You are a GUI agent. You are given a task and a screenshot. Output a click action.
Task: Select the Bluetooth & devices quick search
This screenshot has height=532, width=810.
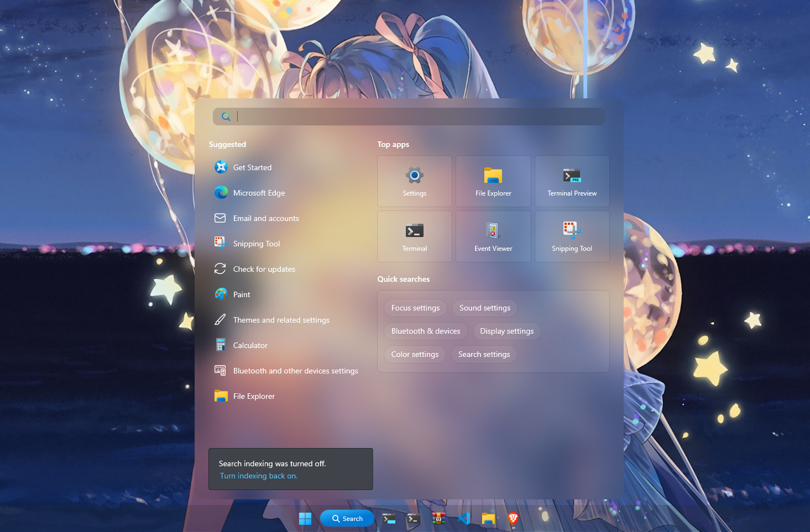426,331
